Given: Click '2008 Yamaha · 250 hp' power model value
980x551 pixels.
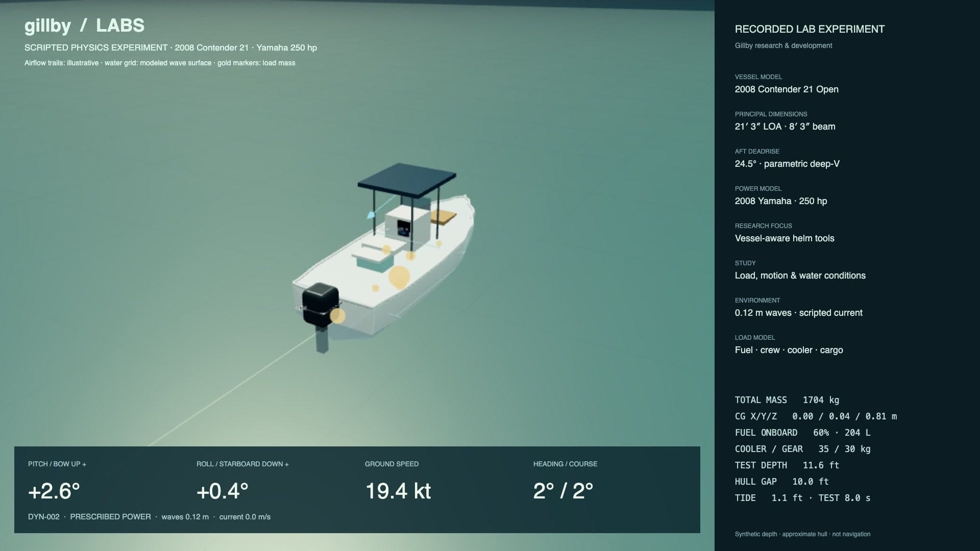Looking at the screenshot, I should pos(781,201).
